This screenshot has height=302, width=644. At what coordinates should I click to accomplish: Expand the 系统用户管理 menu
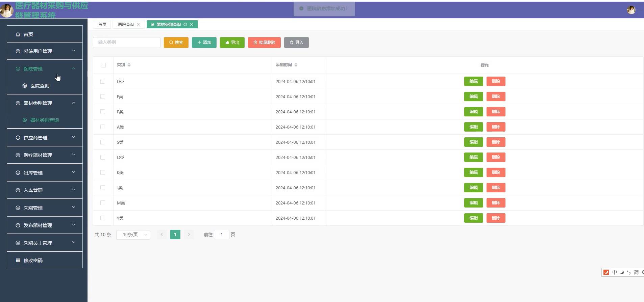45,51
